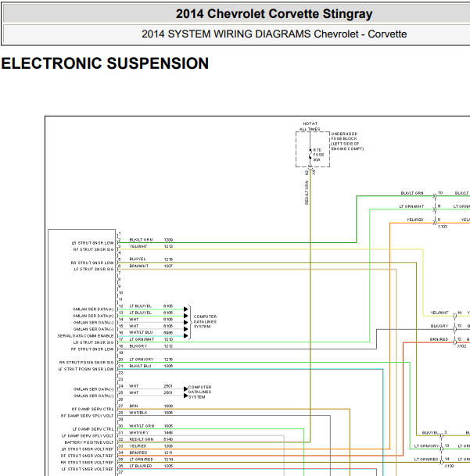Click the arrowhead ending the pin 24 wire
The image size is (470, 476).
click(x=185, y=389)
